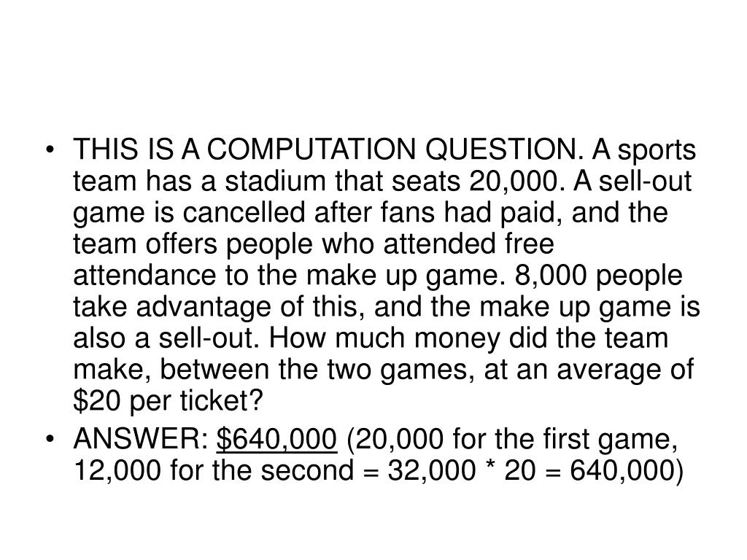Click the asterisk multiplication sign in the calculation
Image resolution: width=747 pixels, height=560 pixels.
coord(490,466)
